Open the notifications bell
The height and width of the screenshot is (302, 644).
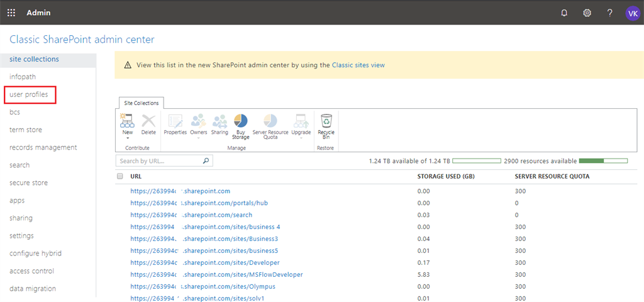click(564, 13)
